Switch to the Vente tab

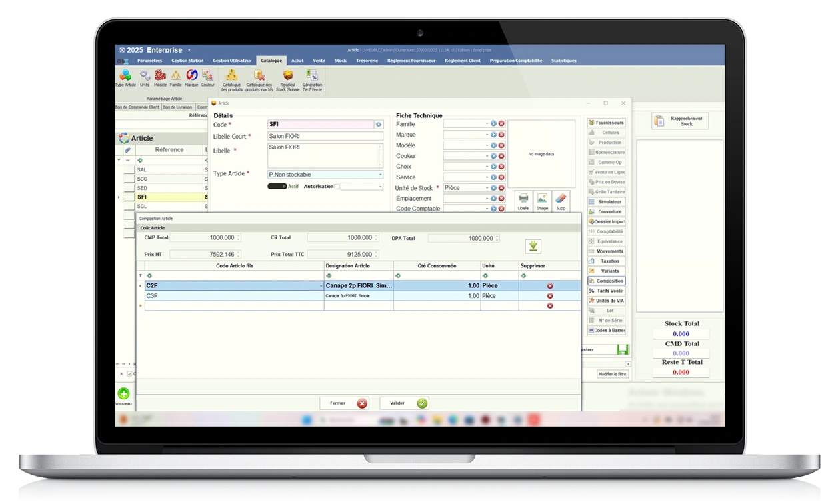click(319, 61)
